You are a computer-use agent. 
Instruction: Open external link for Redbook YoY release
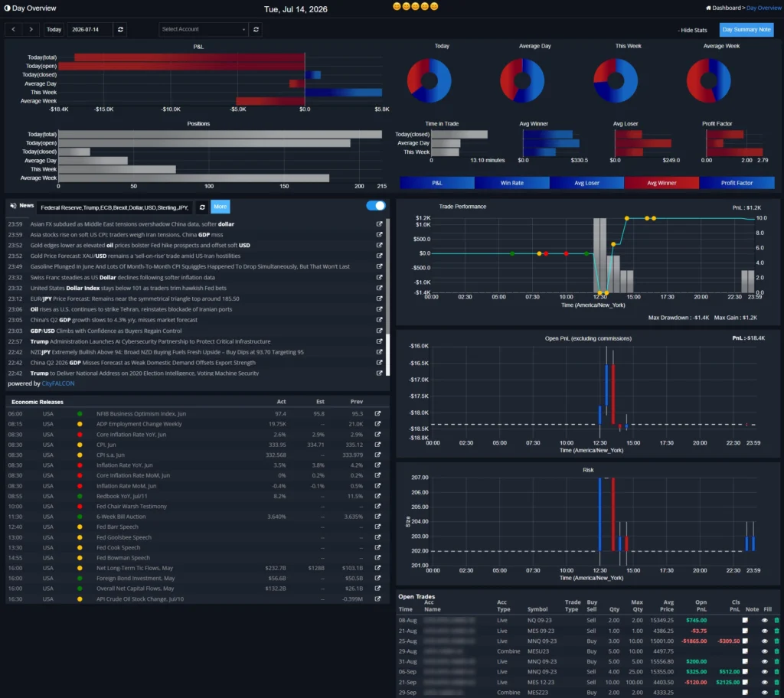pyautogui.click(x=377, y=496)
